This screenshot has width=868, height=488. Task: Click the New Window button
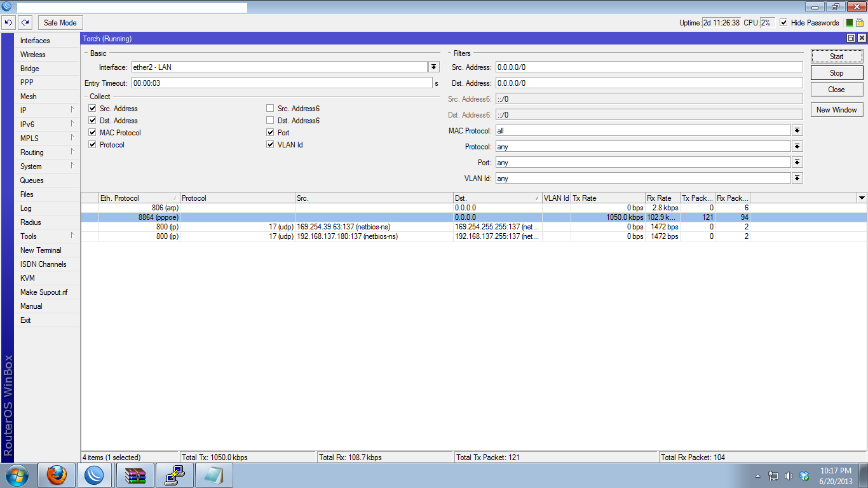(x=836, y=110)
